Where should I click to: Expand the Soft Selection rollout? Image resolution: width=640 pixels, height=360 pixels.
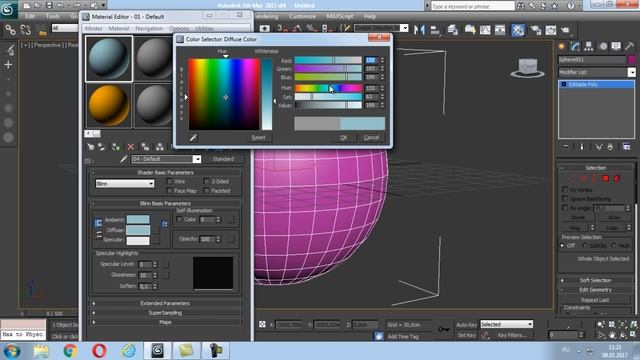point(595,280)
